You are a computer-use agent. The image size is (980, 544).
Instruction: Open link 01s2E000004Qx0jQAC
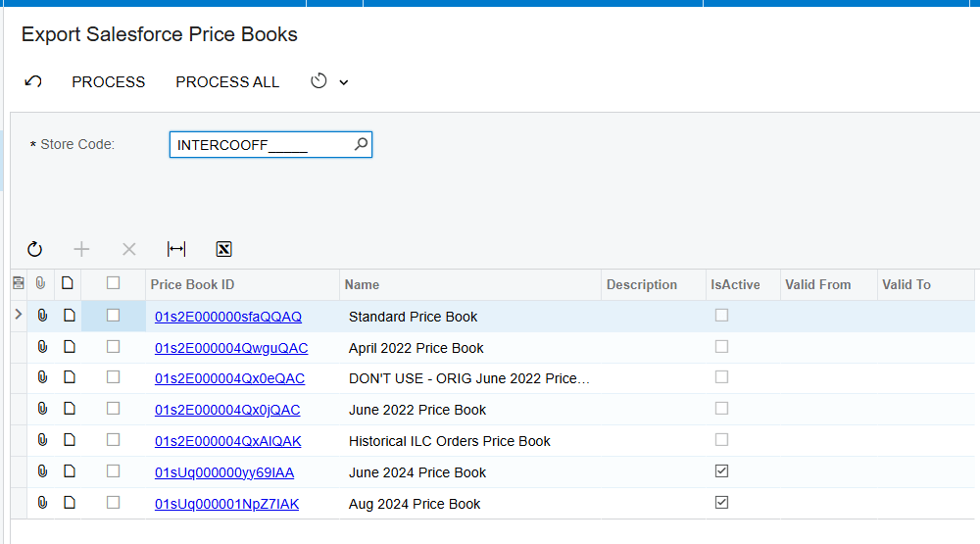[x=227, y=410]
